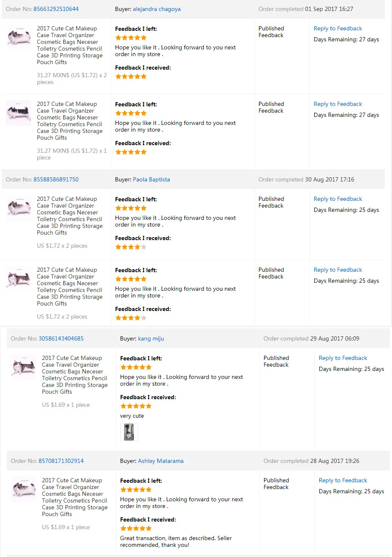Reply to Feedback on Ashley Matarama's order
Screen dimensions: 392x557
pos(343,480)
